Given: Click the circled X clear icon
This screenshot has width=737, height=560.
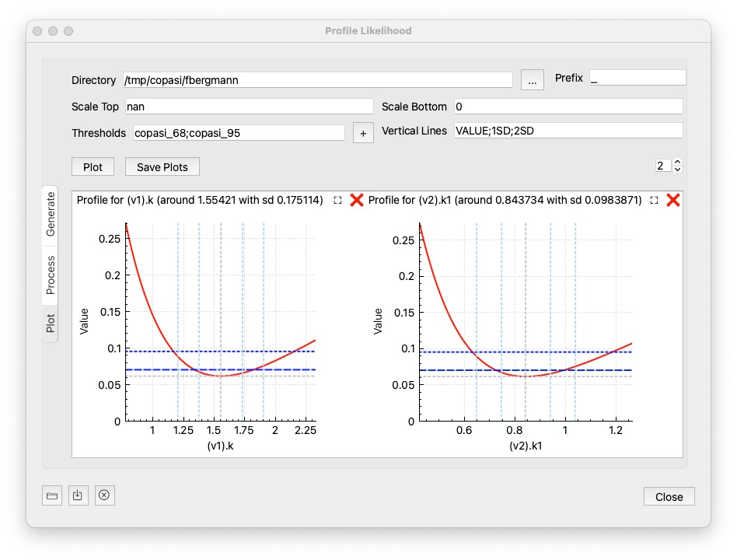Looking at the screenshot, I should point(105,495).
